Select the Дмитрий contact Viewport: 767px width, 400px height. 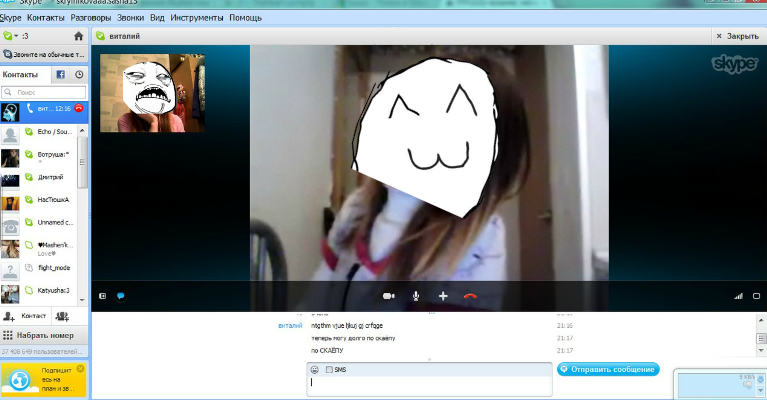click(x=38, y=179)
